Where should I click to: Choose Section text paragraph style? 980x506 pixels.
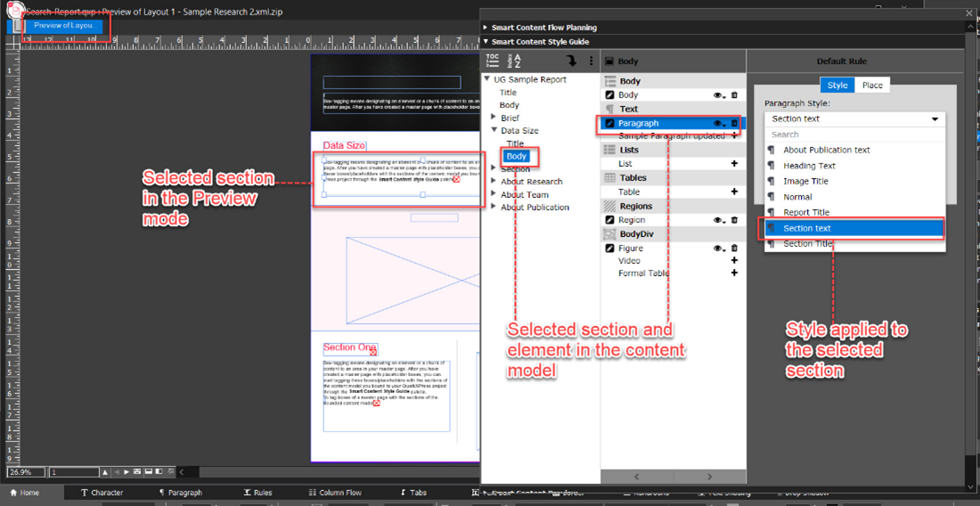(855, 228)
